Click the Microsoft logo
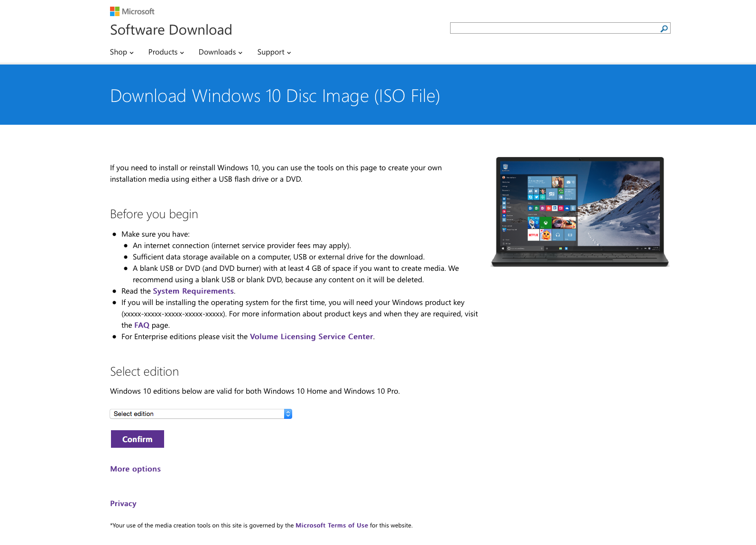Screen dimensions: 756x545 (x=132, y=11)
